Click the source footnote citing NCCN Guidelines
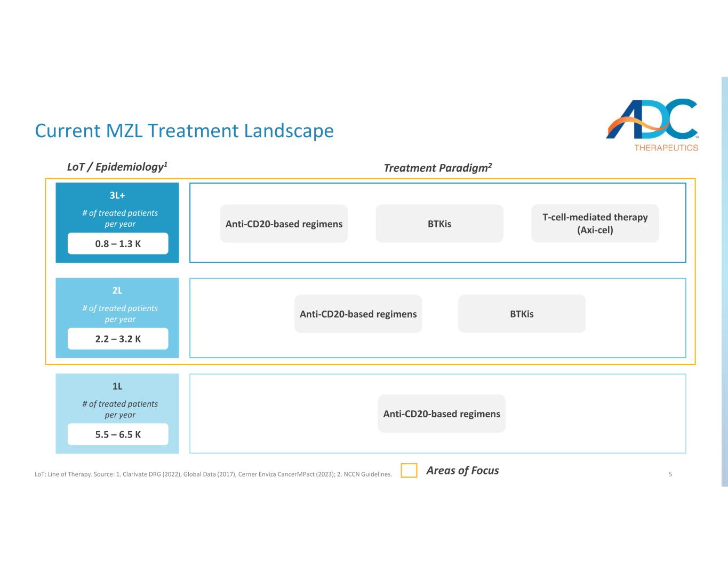The width and height of the screenshot is (728, 563). (213, 474)
